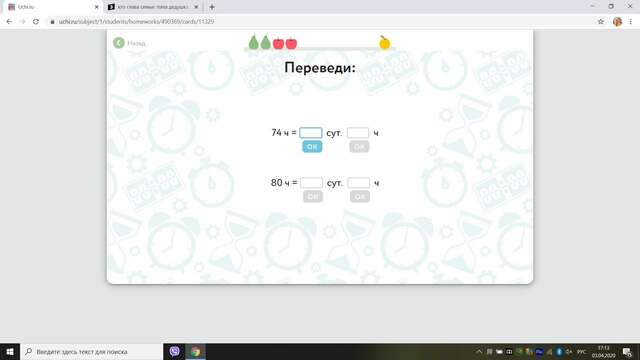Click the second red apple icon
Image resolution: width=640 pixels, height=360 pixels.
(x=291, y=43)
